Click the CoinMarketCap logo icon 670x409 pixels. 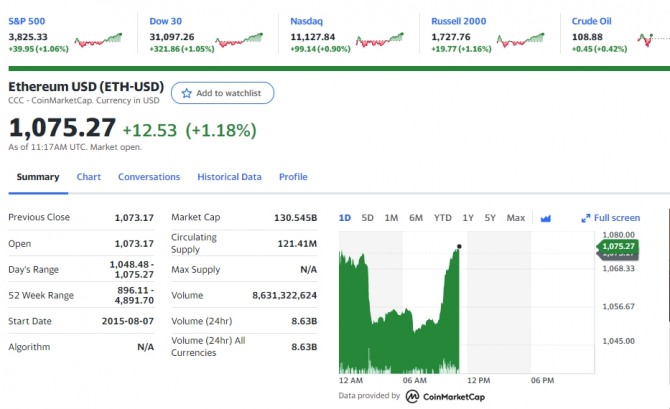coord(411,396)
